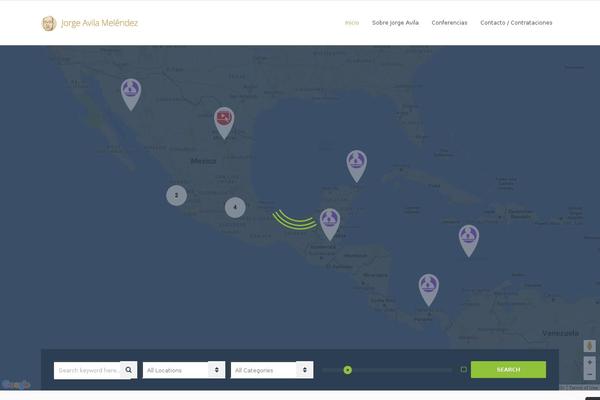
Task: Open the cluster marker labeled 2
Action: coord(176,195)
